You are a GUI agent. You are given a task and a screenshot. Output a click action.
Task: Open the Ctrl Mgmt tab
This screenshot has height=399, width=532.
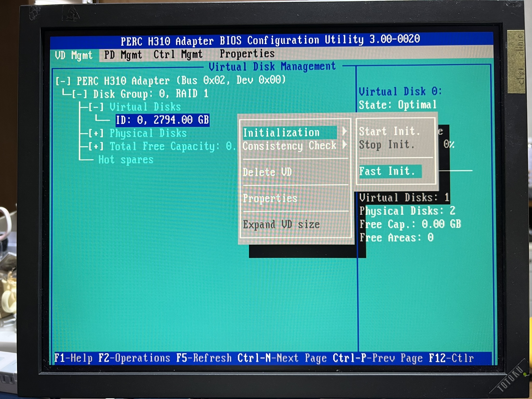click(178, 55)
